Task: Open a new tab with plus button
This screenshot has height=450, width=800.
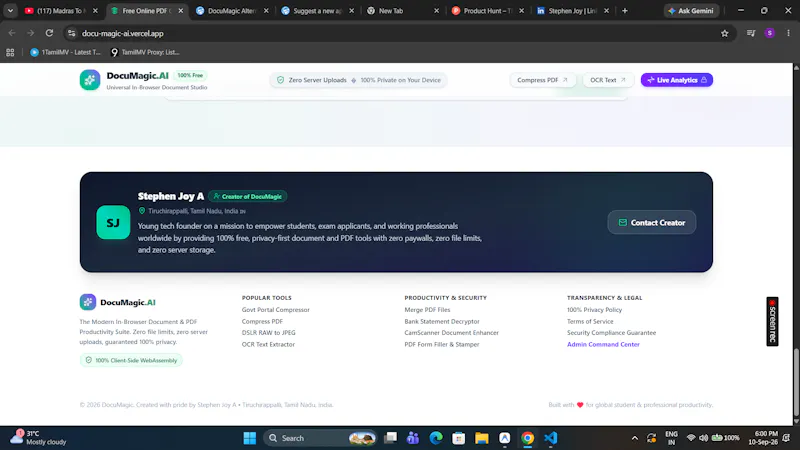Action: coord(624,11)
